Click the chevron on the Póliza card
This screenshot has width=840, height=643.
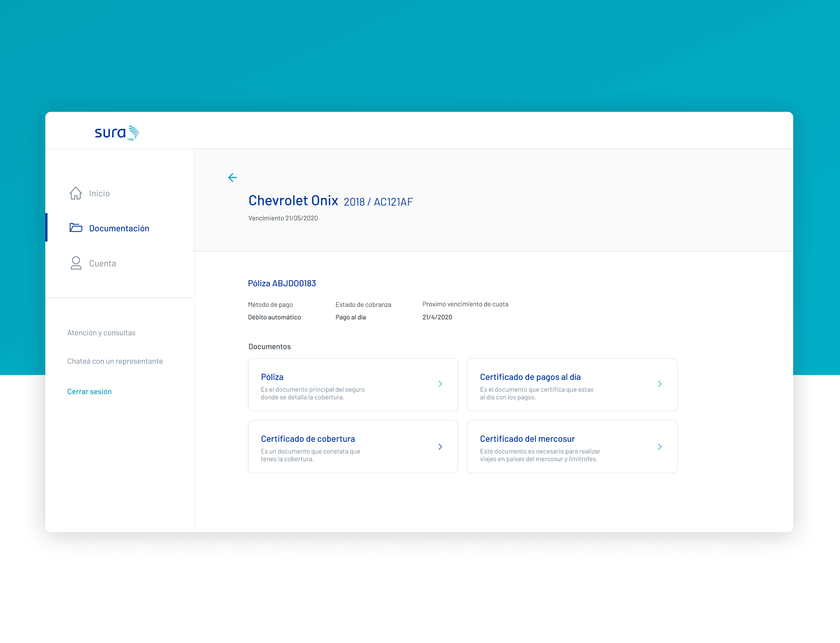click(440, 384)
